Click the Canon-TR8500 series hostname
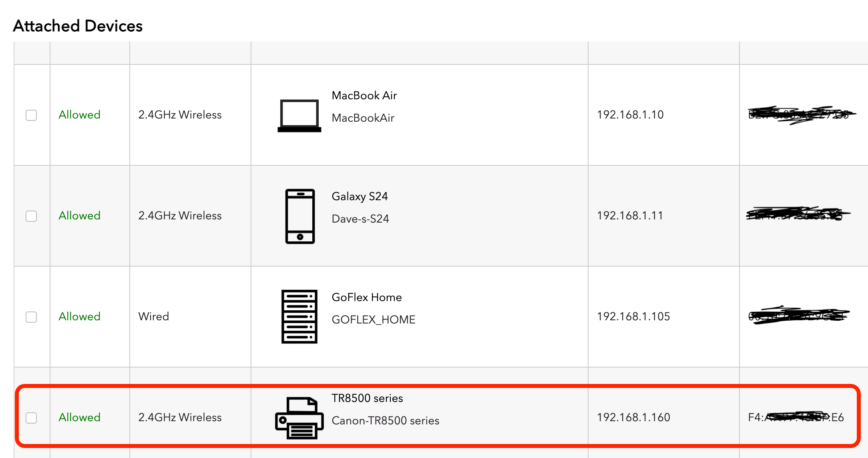The height and width of the screenshot is (458, 868). click(x=386, y=421)
